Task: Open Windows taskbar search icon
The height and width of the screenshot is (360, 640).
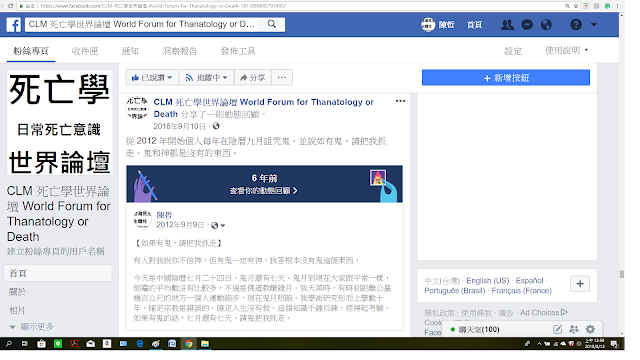Action: (9, 344)
